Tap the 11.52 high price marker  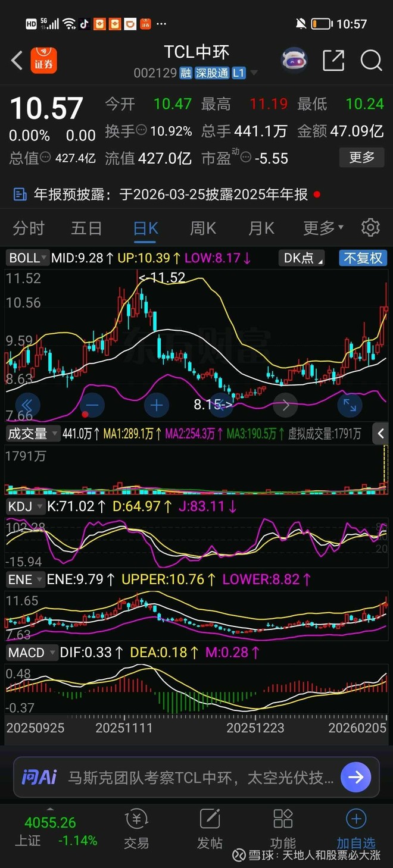coord(162,277)
